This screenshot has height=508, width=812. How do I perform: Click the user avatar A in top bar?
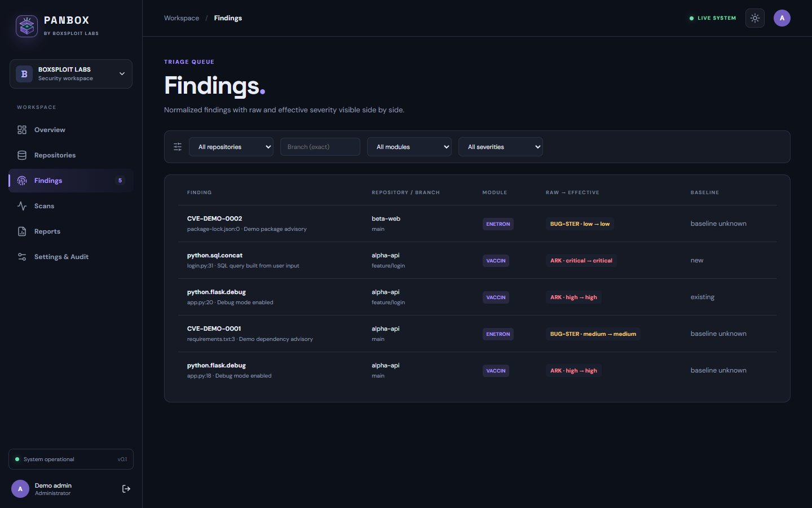coord(782,18)
